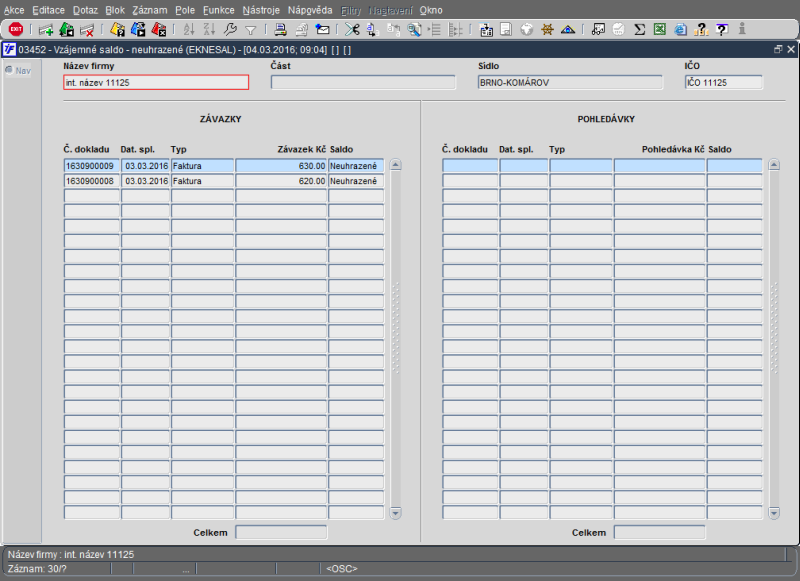Click the sort descending Z-A icon

tap(209, 30)
